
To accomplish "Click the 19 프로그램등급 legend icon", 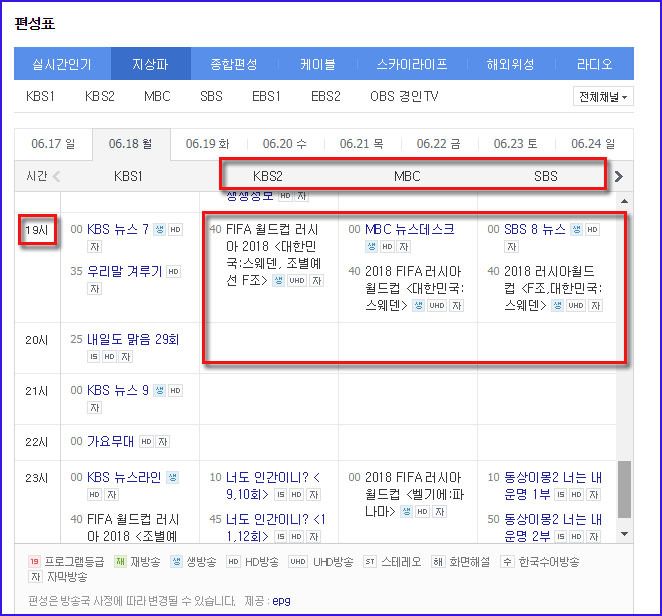I will (x=34, y=562).
